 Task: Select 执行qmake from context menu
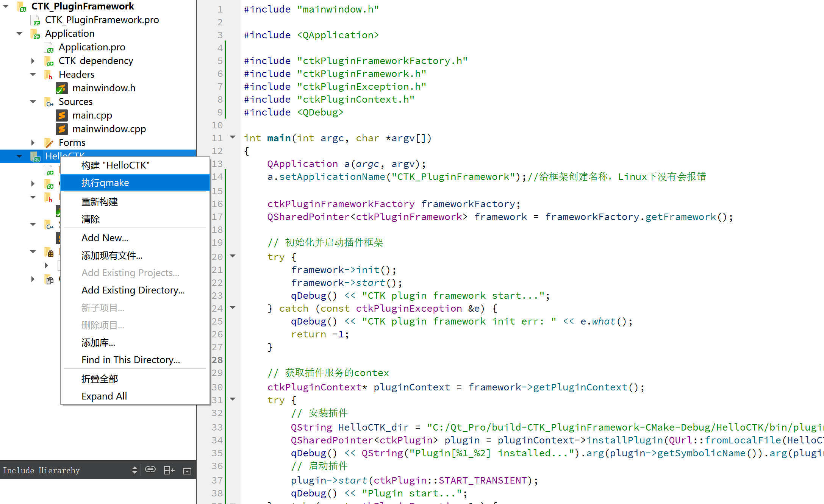(136, 183)
